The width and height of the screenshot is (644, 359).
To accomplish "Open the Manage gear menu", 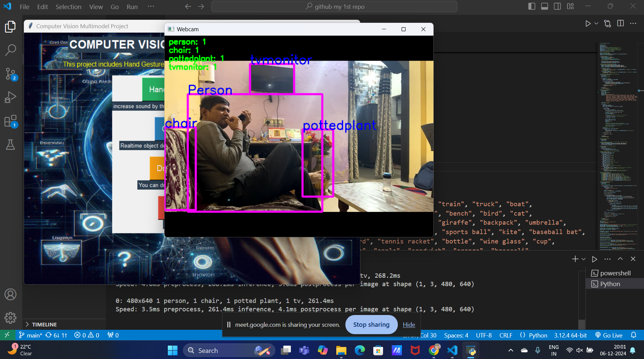I will [x=10, y=318].
